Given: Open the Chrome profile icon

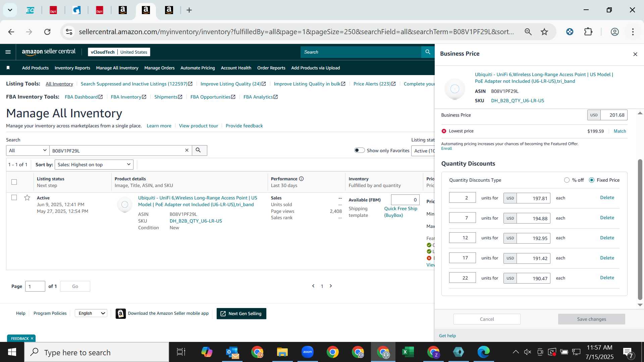Looking at the screenshot, I should [x=614, y=32].
